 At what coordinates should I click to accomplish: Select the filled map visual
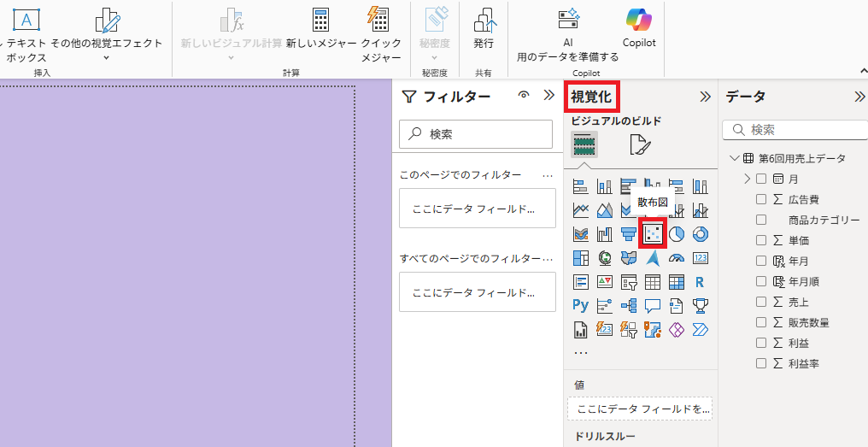[628, 258]
